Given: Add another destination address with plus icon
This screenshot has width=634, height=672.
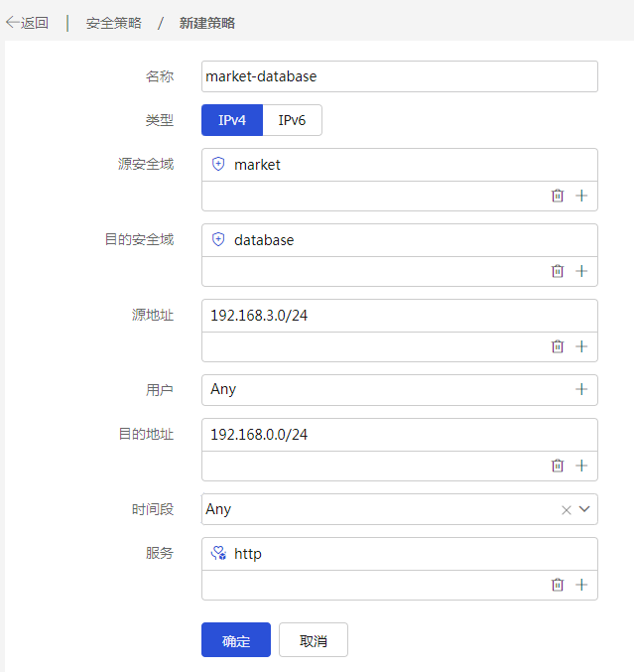Looking at the screenshot, I should click(581, 466).
